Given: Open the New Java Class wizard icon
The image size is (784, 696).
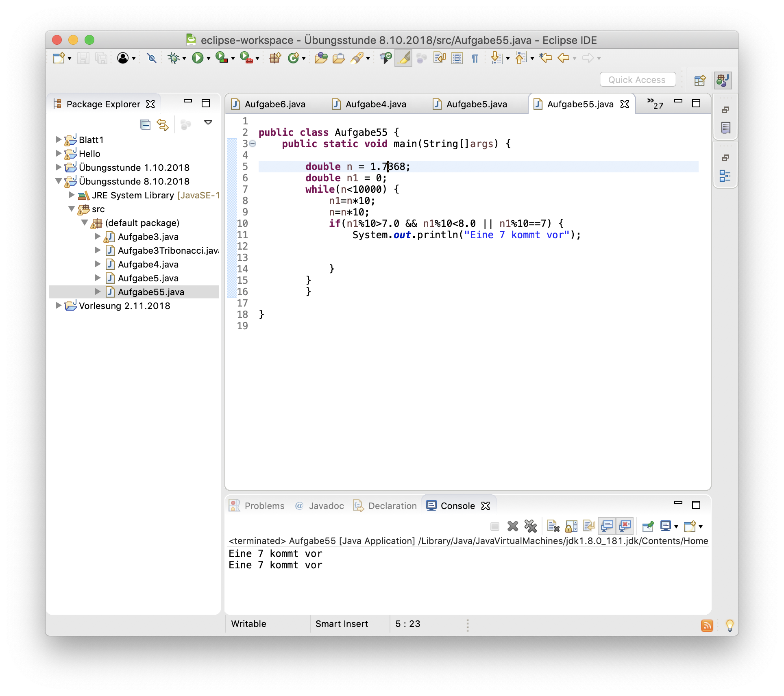Looking at the screenshot, I should (x=294, y=58).
